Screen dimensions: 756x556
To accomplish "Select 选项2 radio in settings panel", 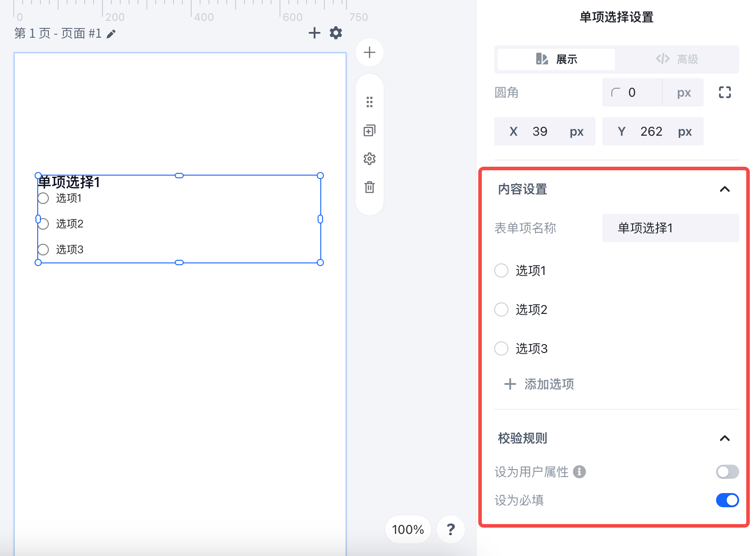I will click(501, 309).
